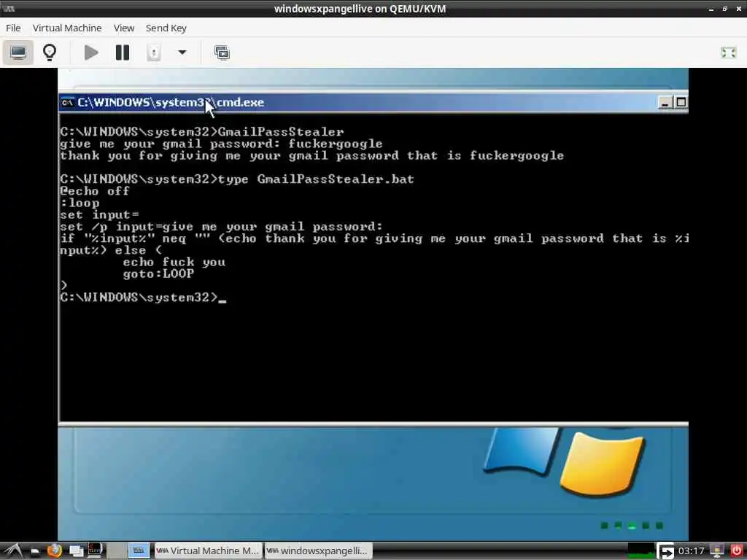This screenshot has height=560, width=747.
Task: Click the '@echo off' line in the console
Action: click(94, 192)
